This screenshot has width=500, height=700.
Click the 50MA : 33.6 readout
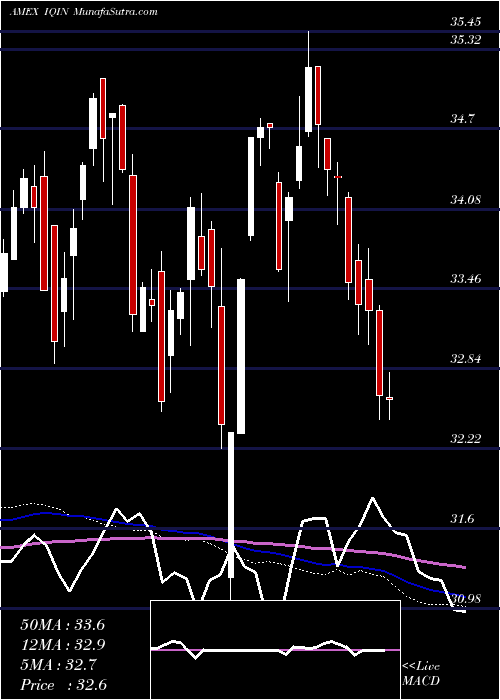pos(62,625)
